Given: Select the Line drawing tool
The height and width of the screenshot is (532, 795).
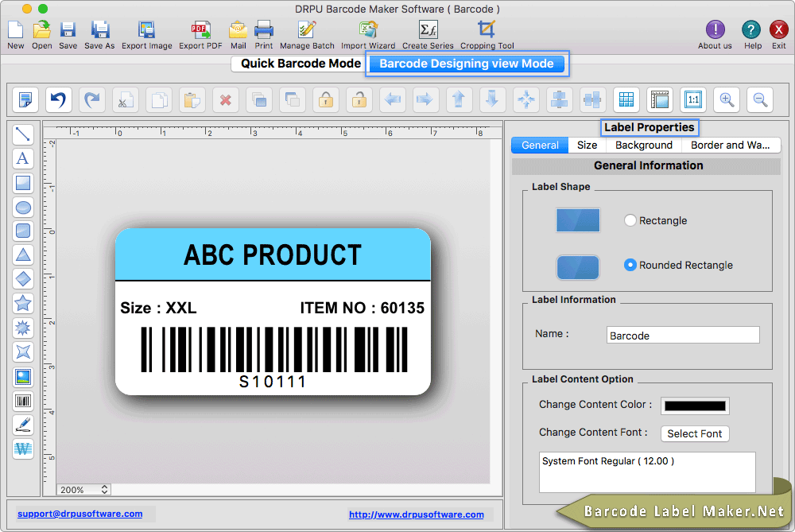Looking at the screenshot, I should pyautogui.click(x=23, y=134).
